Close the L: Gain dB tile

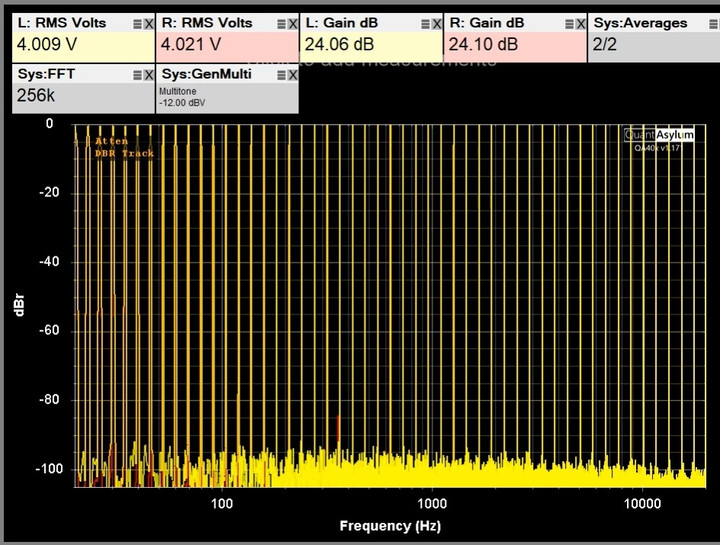point(437,24)
